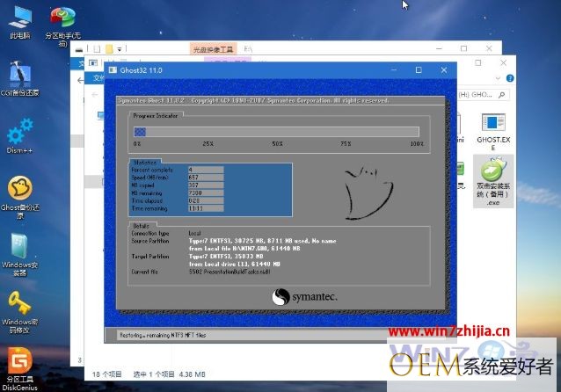This screenshot has width=561, height=392.
Task: Launch the DiskGenius 分区工具 icon
Action: (x=20, y=368)
